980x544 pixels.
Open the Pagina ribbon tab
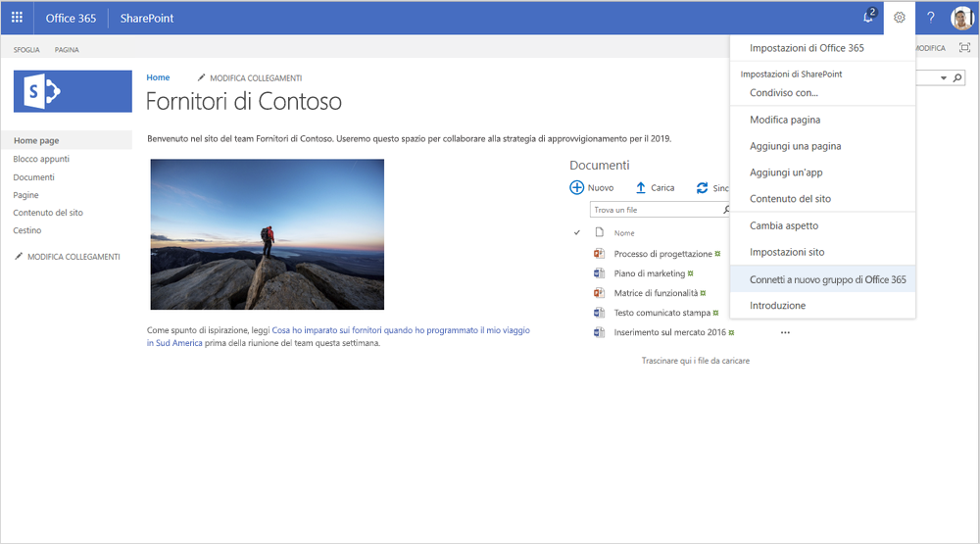click(x=67, y=49)
